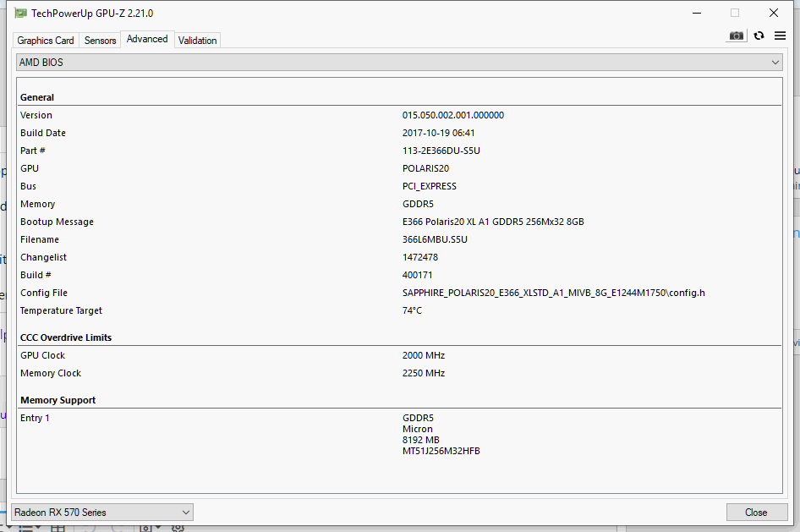Switch to the Graphics Card tab

tap(46, 41)
